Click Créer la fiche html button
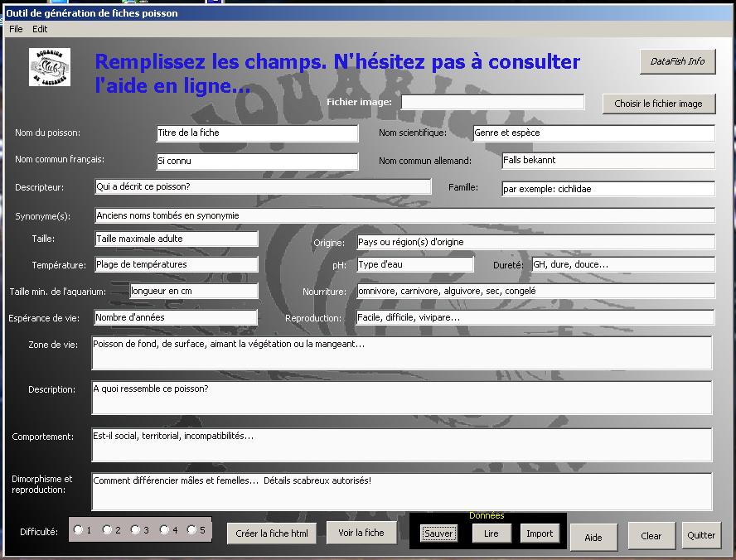Image resolution: width=736 pixels, height=560 pixels. pyautogui.click(x=272, y=533)
